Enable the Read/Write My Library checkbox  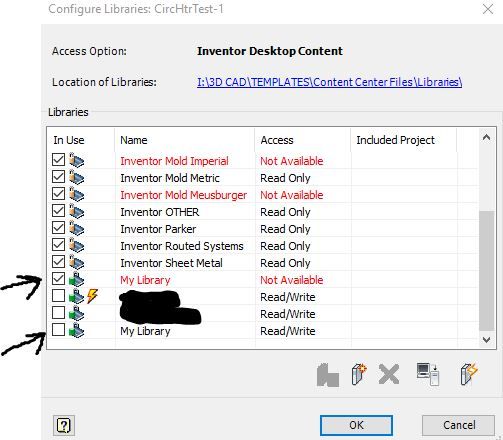click(x=58, y=330)
